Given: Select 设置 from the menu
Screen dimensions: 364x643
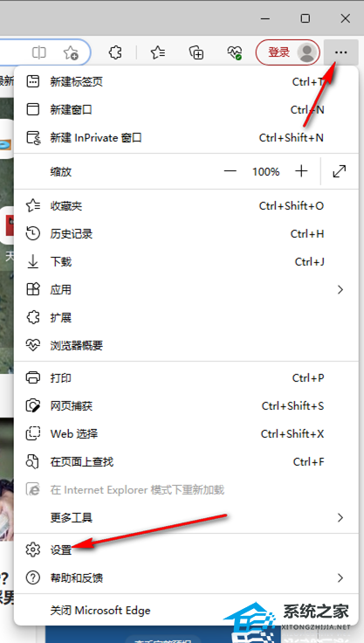Looking at the screenshot, I should pyautogui.click(x=187, y=550).
